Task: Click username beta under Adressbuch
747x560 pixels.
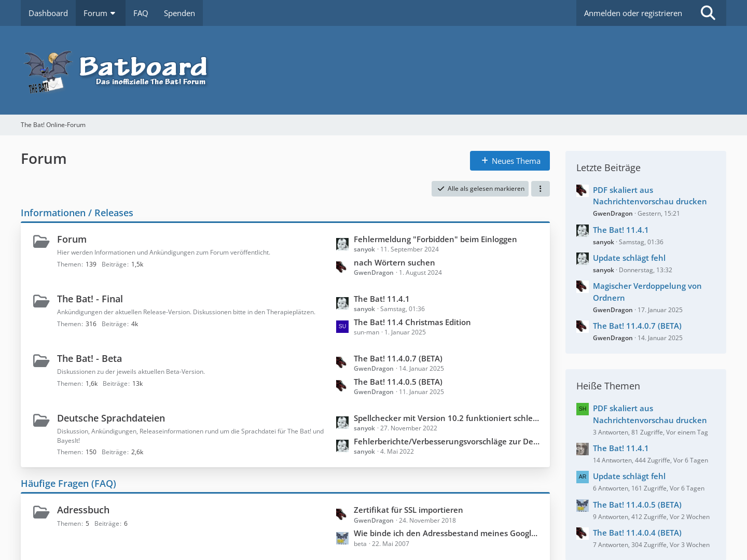Action: pos(360,544)
